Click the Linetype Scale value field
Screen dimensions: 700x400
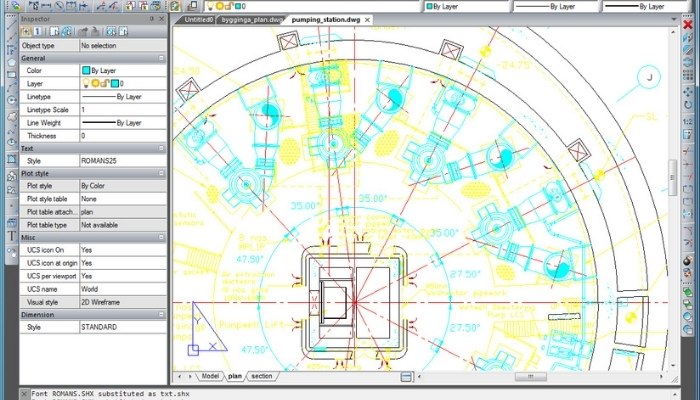123,109
